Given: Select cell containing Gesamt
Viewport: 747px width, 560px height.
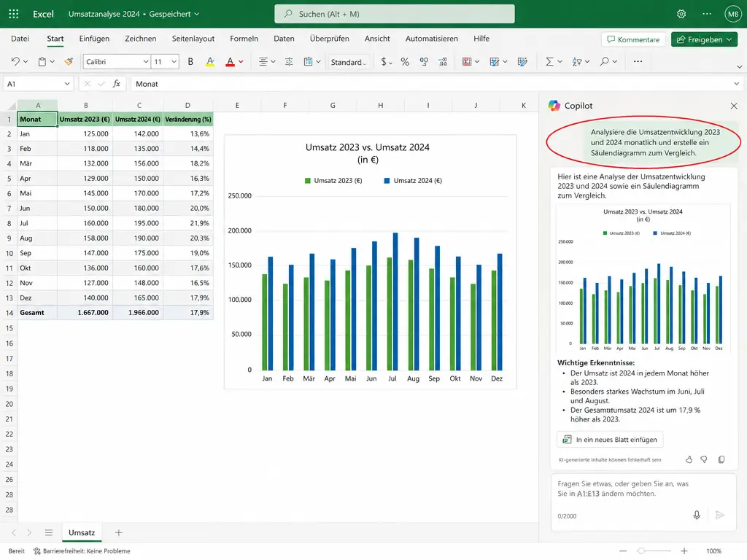Looking at the screenshot, I should pyautogui.click(x=37, y=312).
